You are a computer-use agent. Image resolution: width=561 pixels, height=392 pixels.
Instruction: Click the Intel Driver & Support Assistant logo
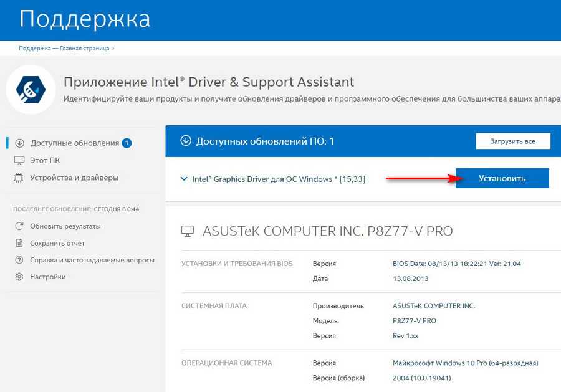[31, 89]
